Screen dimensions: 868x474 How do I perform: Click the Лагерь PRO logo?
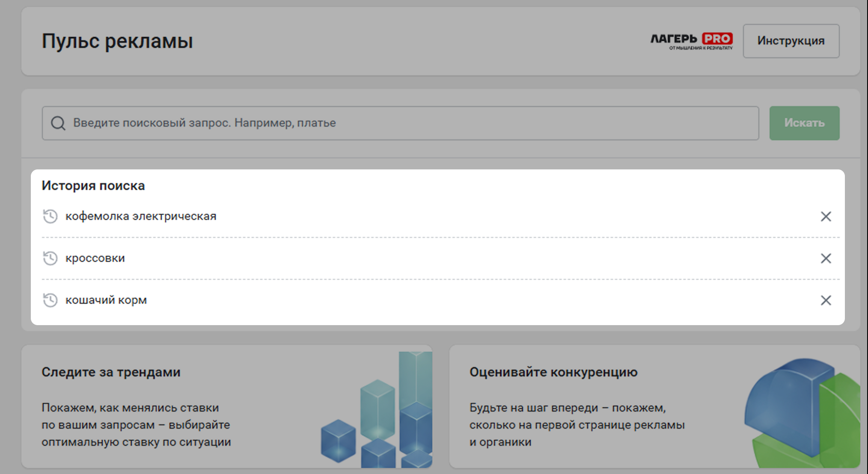pos(691,41)
